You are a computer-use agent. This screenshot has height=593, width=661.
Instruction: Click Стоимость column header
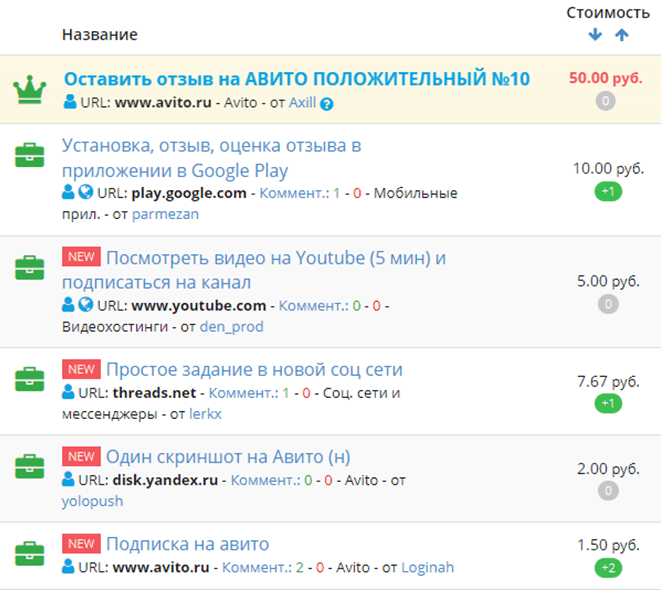pos(608,13)
